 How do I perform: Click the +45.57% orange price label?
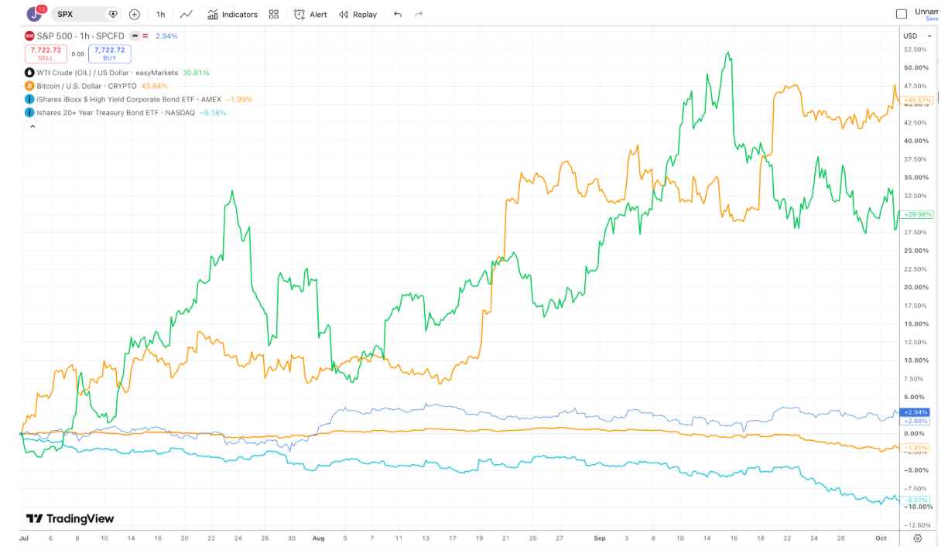tap(915, 101)
